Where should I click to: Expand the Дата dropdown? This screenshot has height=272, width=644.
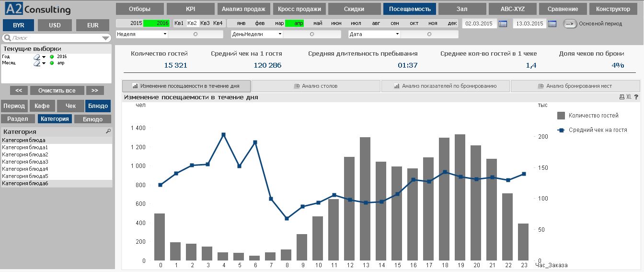point(397,34)
